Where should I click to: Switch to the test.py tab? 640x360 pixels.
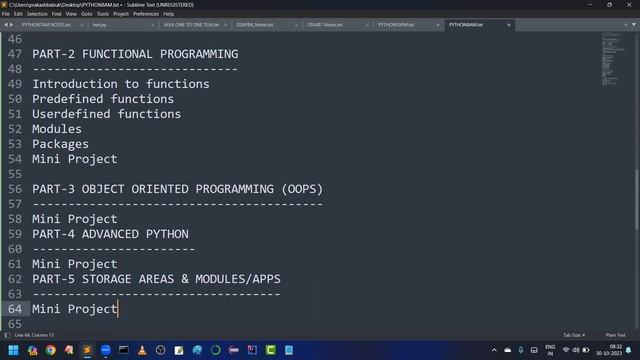100,25
